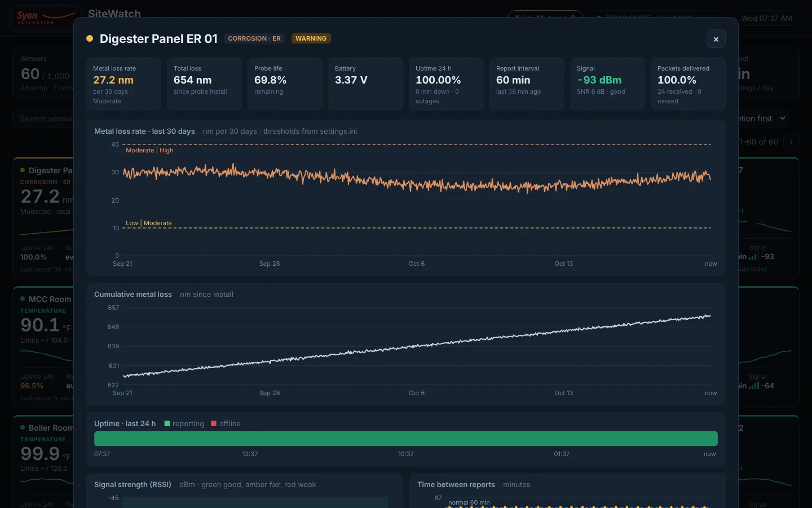Click the amber status dot beside the dialog title

pyautogui.click(x=90, y=39)
